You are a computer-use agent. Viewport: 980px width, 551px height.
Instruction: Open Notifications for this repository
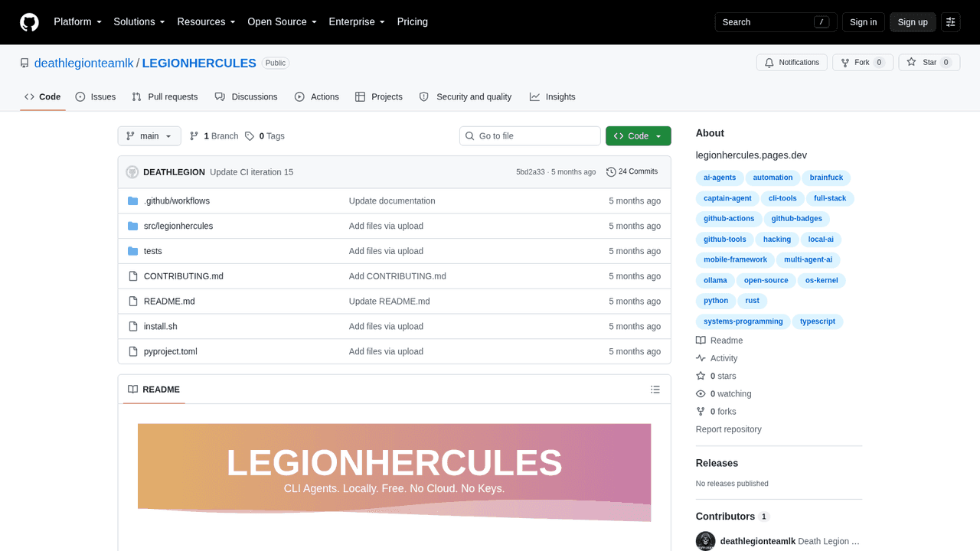pyautogui.click(x=792, y=63)
